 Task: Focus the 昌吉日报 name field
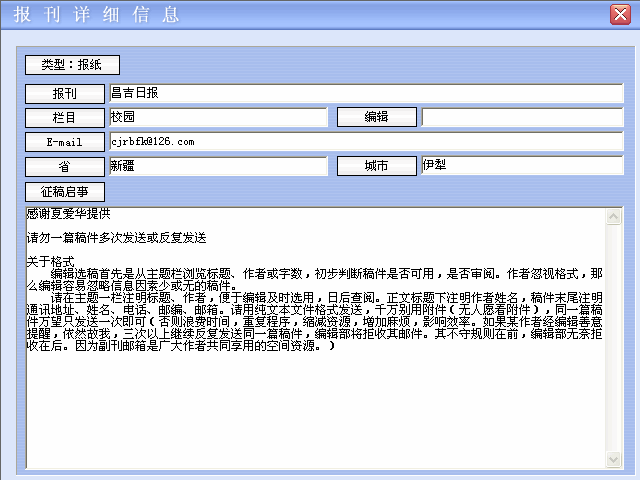[x=367, y=93]
